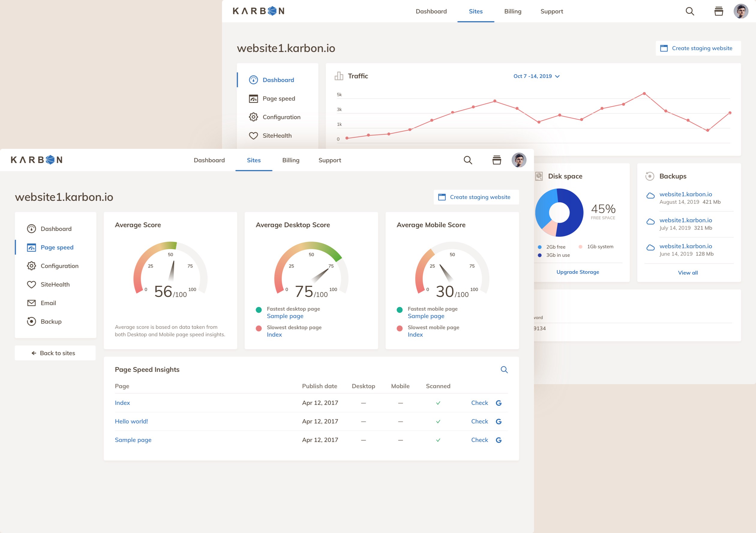The image size is (756, 533).
Task: Expand View all in the Backups panel
Action: click(x=688, y=273)
